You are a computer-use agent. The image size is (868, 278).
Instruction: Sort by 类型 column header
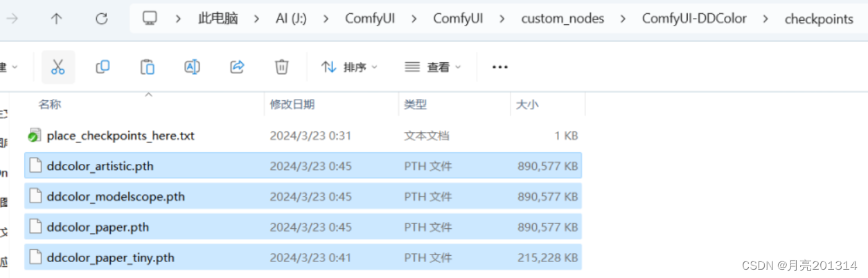click(416, 104)
